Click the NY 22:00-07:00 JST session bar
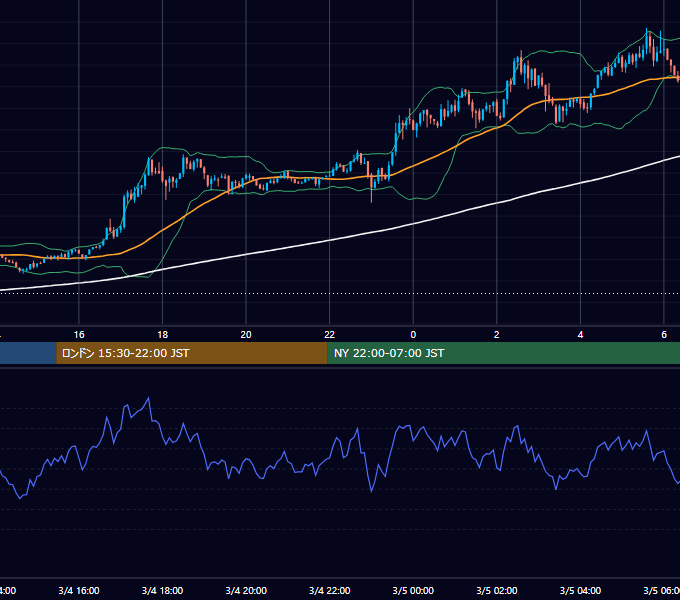680x600 pixels. pyautogui.click(x=503, y=353)
